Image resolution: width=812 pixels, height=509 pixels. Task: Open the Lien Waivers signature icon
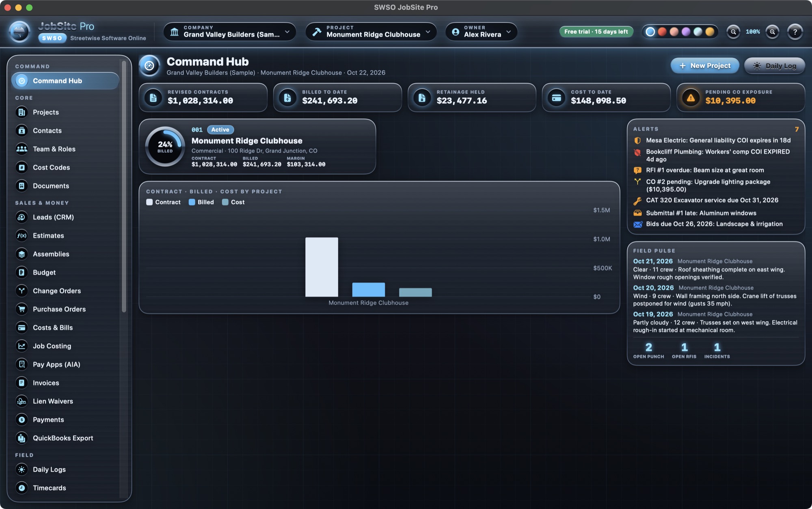[22, 401]
